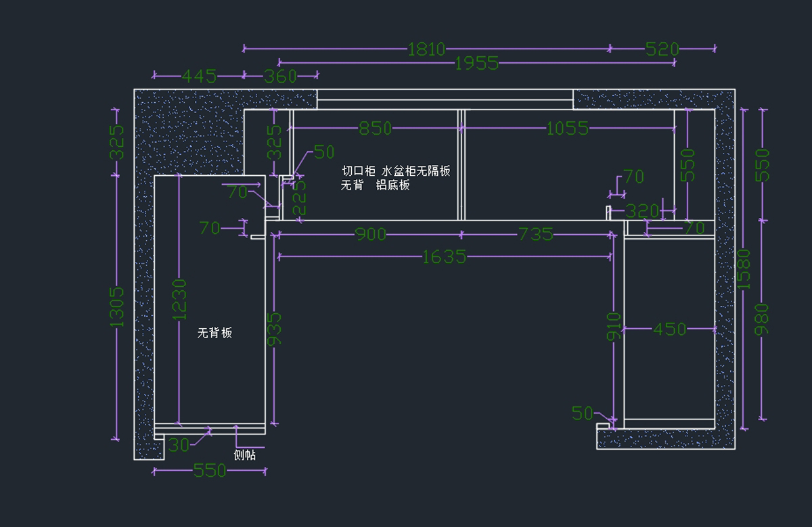This screenshot has width=812, height=527.
Task: Click the 320 dimension text
Action: 641,211
